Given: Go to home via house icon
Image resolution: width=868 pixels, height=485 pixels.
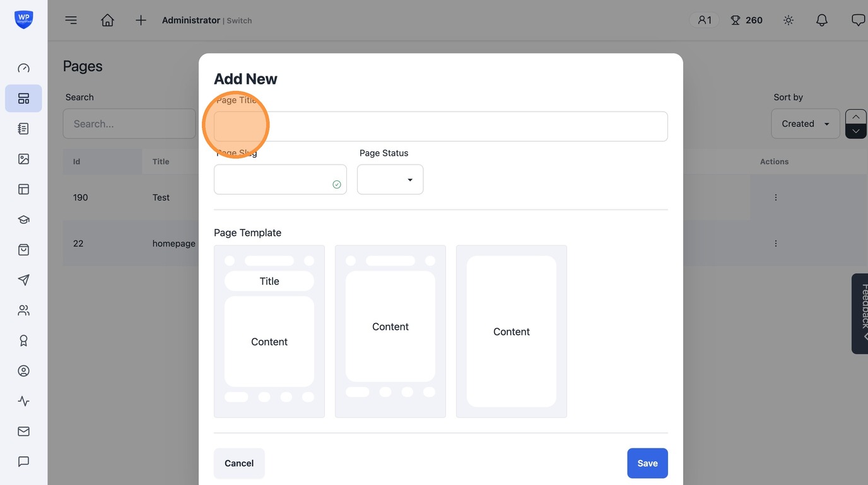Looking at the screenshot, I should (x=108, y=20).
